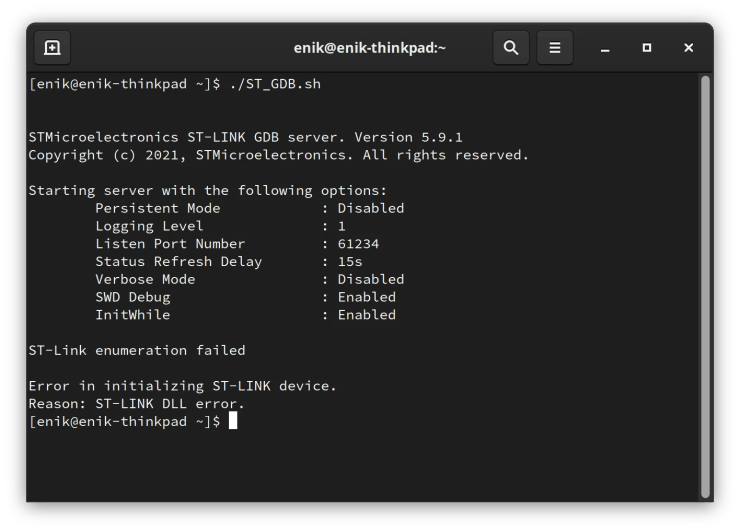Click the InitWhile label
This screenshot has height=531, width=740.
pos(133,315)
